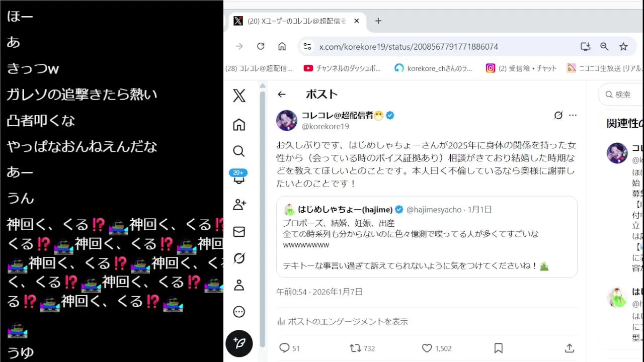Open quoted はじめしゃちょー post
644x362 pixels.
point(427,237)
